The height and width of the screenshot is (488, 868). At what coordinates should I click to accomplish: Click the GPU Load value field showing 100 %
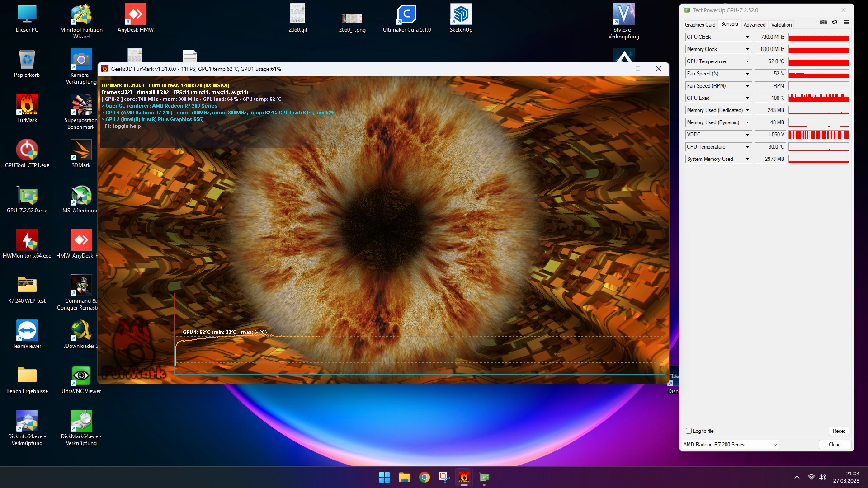pyautogui.click(x=770, y=98)
